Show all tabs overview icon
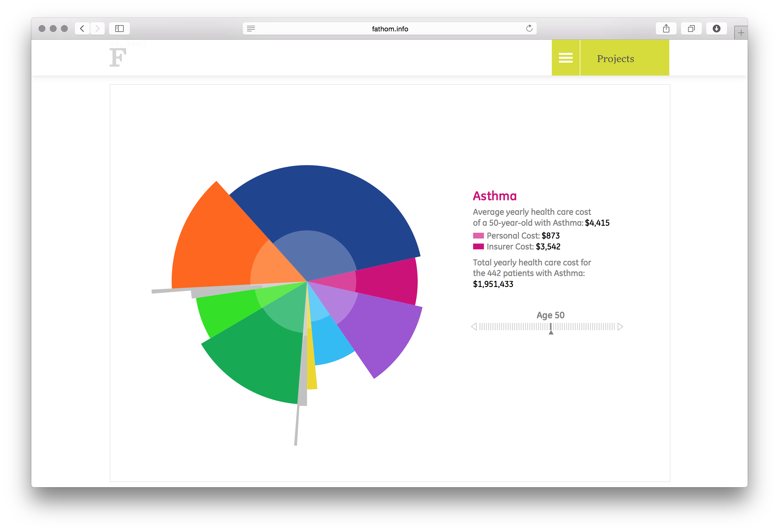The image size is (779, 532). pyautogui.click(x=691, y=29)
